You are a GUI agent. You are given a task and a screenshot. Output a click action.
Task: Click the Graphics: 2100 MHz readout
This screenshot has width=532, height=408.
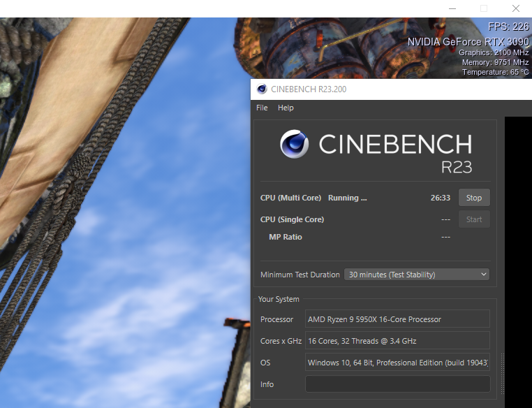(x=494, y=52)
